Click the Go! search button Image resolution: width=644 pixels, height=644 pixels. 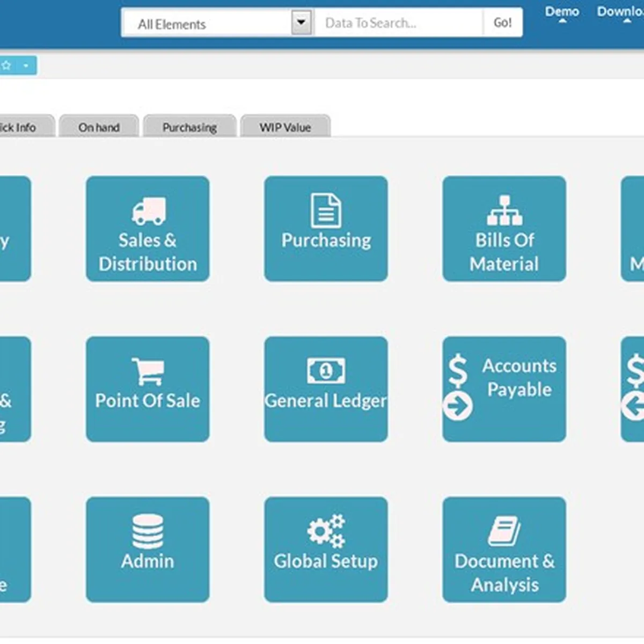point(502,23)
